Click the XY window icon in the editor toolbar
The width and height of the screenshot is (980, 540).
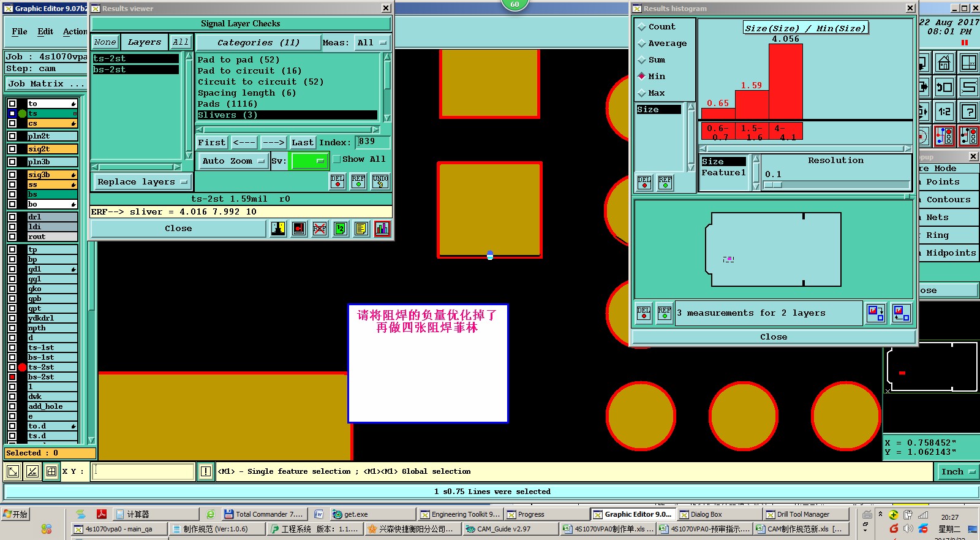pyautogui.click(x=969, y=63)
